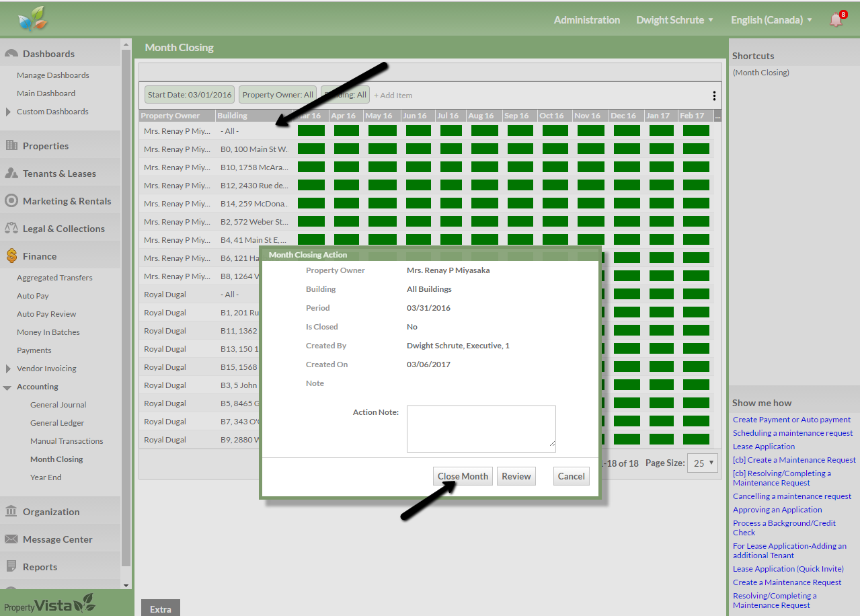Open the Administration menu
860x616 pixels.
coord(586,20)
